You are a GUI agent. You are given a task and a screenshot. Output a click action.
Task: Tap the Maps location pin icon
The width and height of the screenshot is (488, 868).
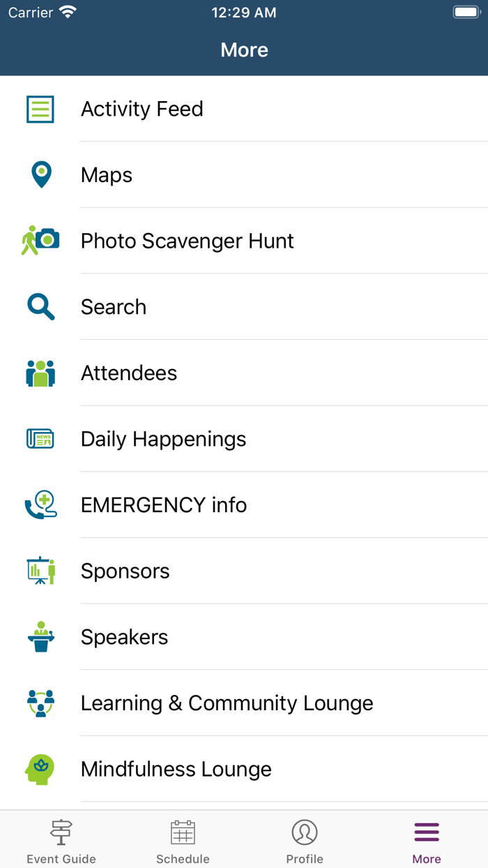[x=40, y=174]
